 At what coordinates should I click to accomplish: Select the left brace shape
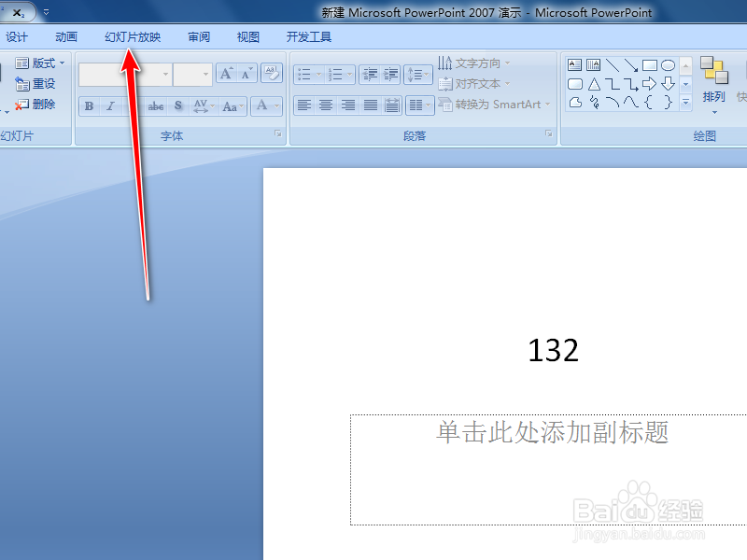click(x=649, y=102)
